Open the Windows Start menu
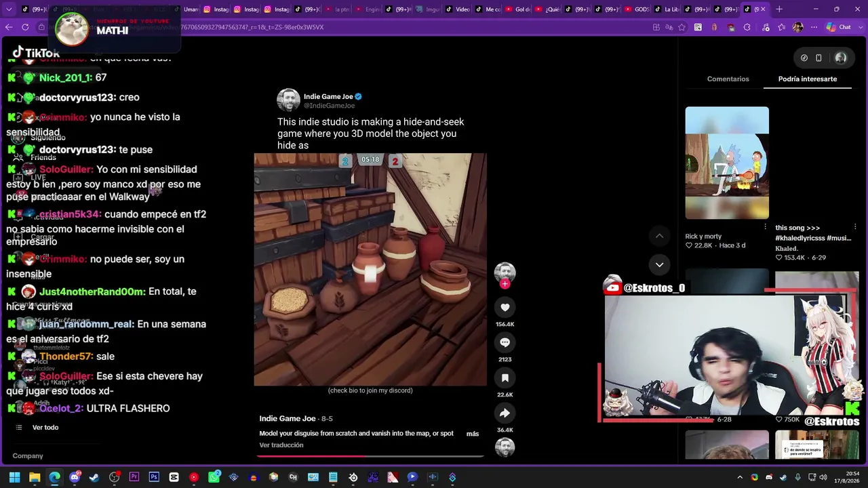The image size is (868, 488). coord(14,477)
